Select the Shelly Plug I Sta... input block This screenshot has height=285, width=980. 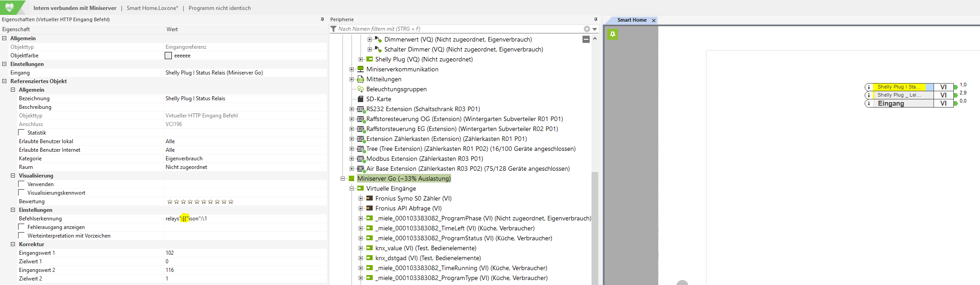coord(909,87)
